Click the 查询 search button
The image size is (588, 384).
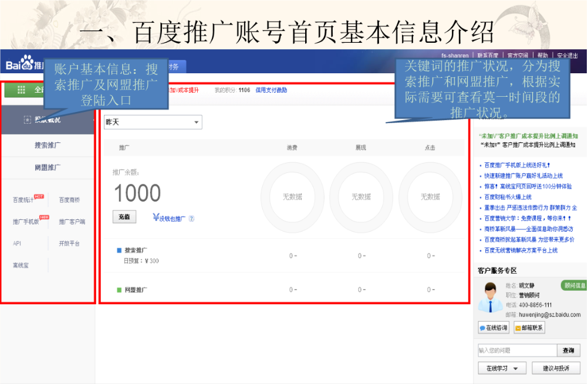[x=569, y=350]
